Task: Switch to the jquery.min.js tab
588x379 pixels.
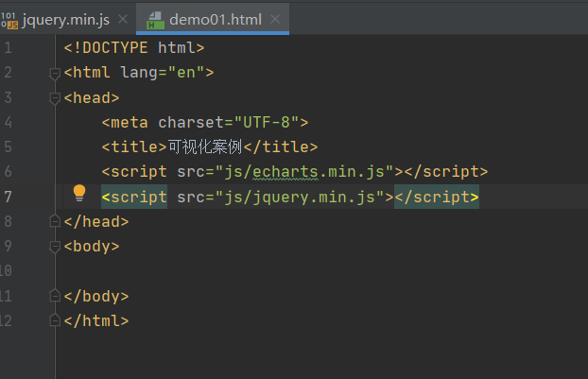Action: pos(65,20)
